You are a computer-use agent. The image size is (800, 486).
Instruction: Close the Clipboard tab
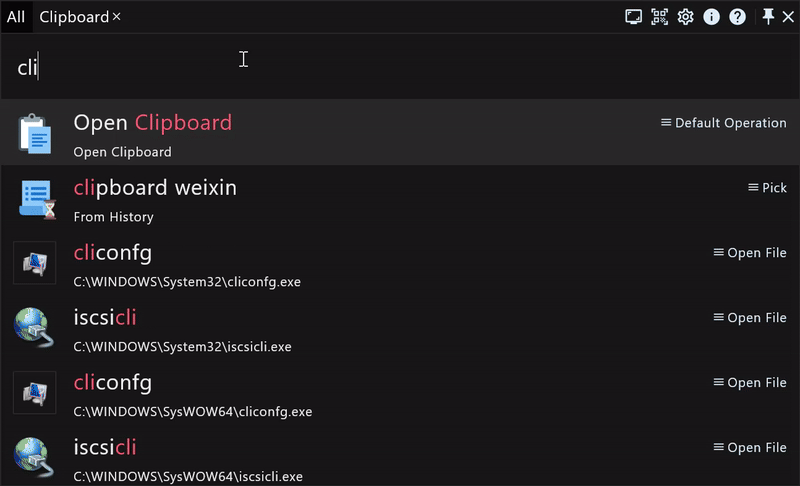(x=117, y=17)
